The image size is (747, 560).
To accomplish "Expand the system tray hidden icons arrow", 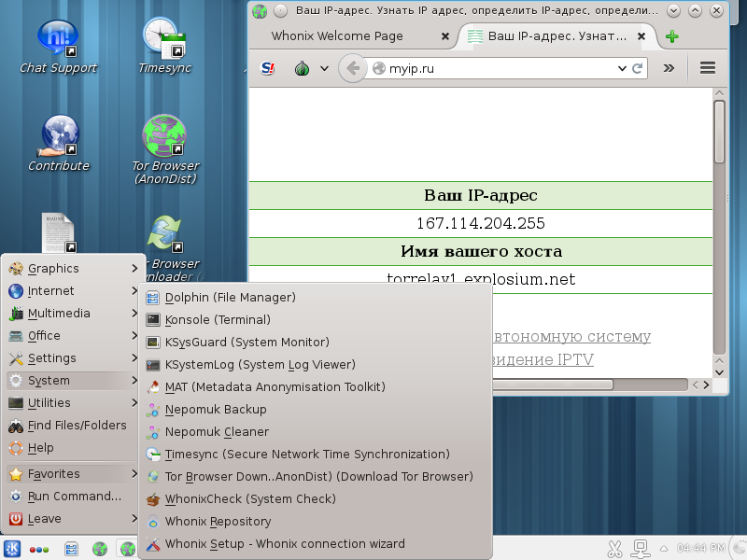I will tap(663, 550).
